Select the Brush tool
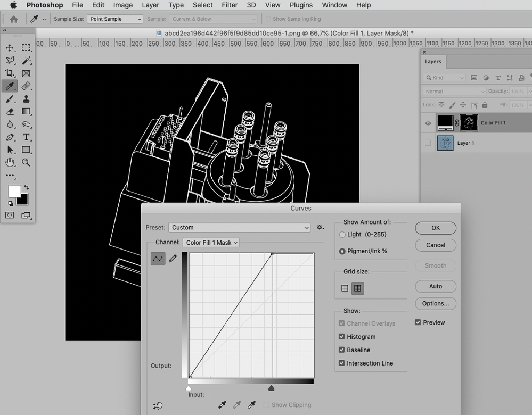The height and width of the screenshot is (415, 532). pos(10,99)
